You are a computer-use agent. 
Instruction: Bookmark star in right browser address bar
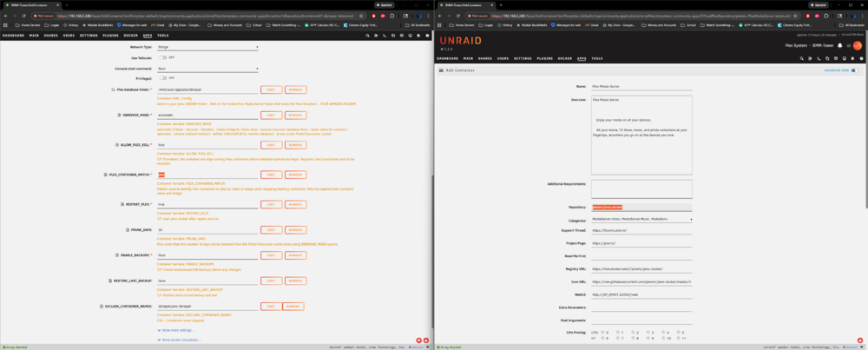pyautogui.click(x=796, y=16)
